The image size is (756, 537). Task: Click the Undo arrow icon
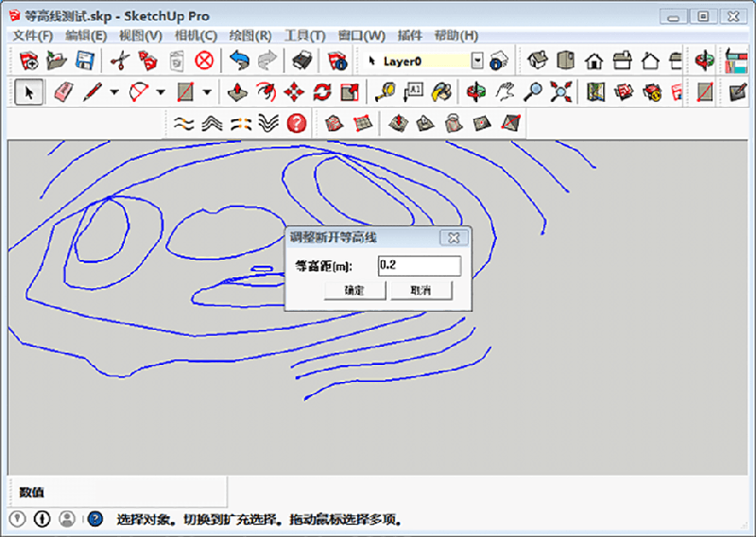pos(239,61)
